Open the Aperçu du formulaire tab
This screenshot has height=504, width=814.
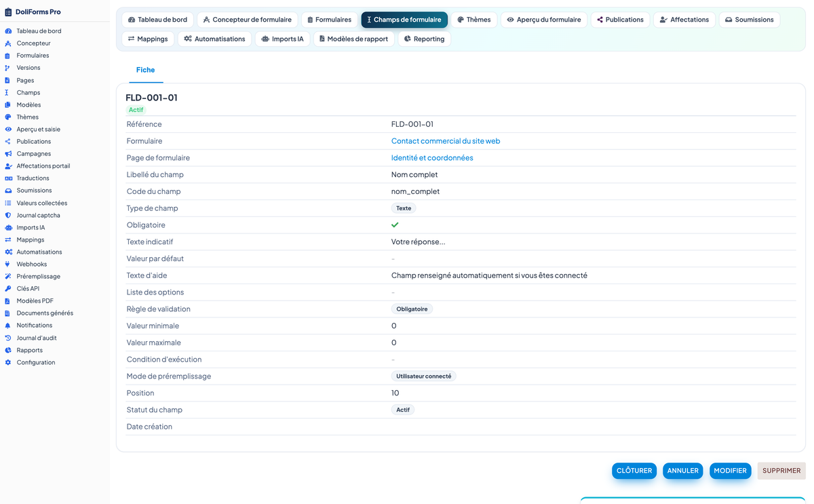(x=544, y=20)
